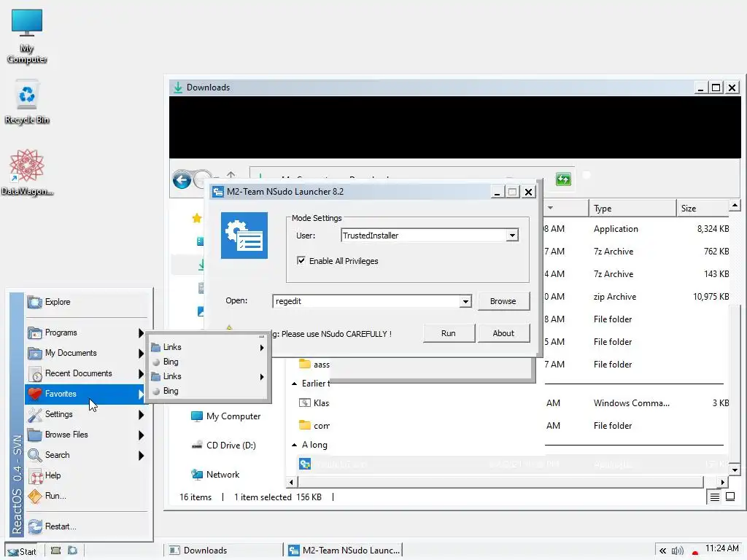Viewport: 747px width, 560px height.
Task: Open the volume speaker icon in system tray
Action: tap(677, 551)
